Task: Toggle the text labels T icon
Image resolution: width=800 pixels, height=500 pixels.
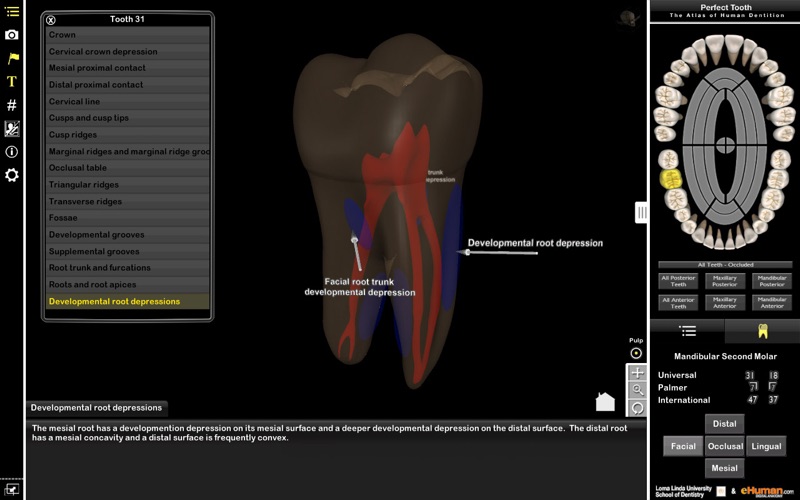Action: click(x=12, y=81)
